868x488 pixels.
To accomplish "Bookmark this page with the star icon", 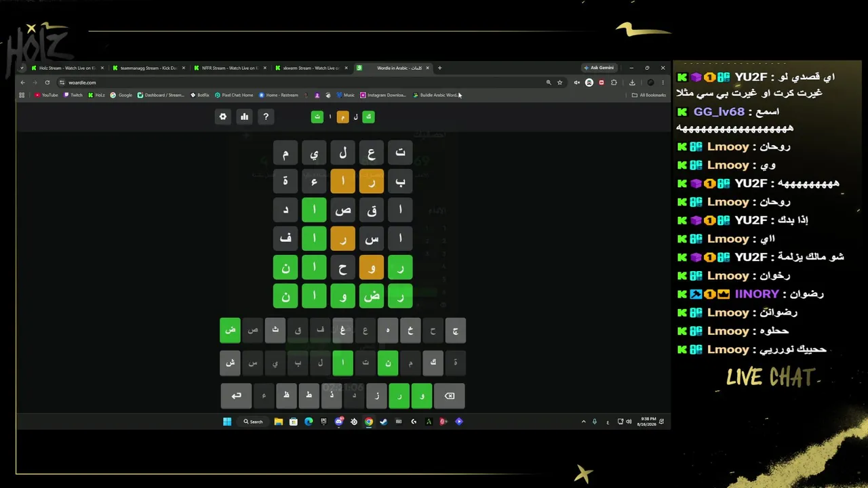I will click(559, 83).
